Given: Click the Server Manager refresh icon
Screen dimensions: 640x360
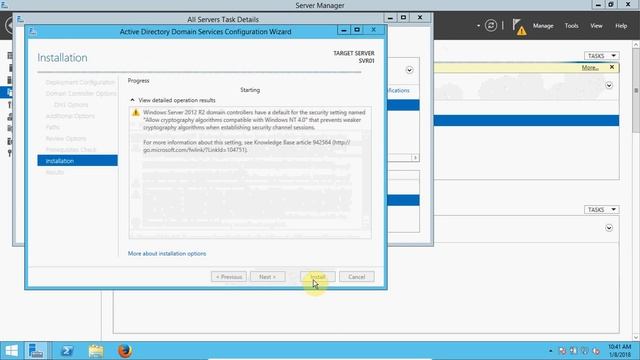Looking at the screenshot, I should tap(491, 26).
